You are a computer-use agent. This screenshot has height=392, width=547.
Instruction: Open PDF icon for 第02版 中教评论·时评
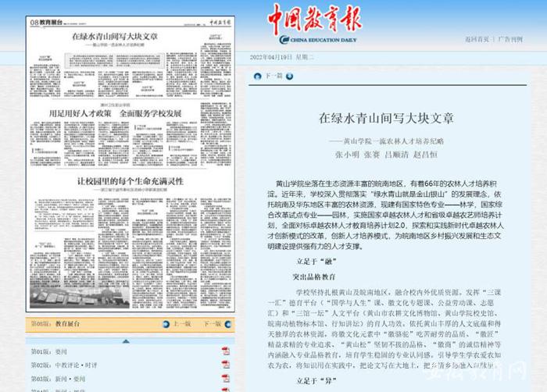pos(226,365)
